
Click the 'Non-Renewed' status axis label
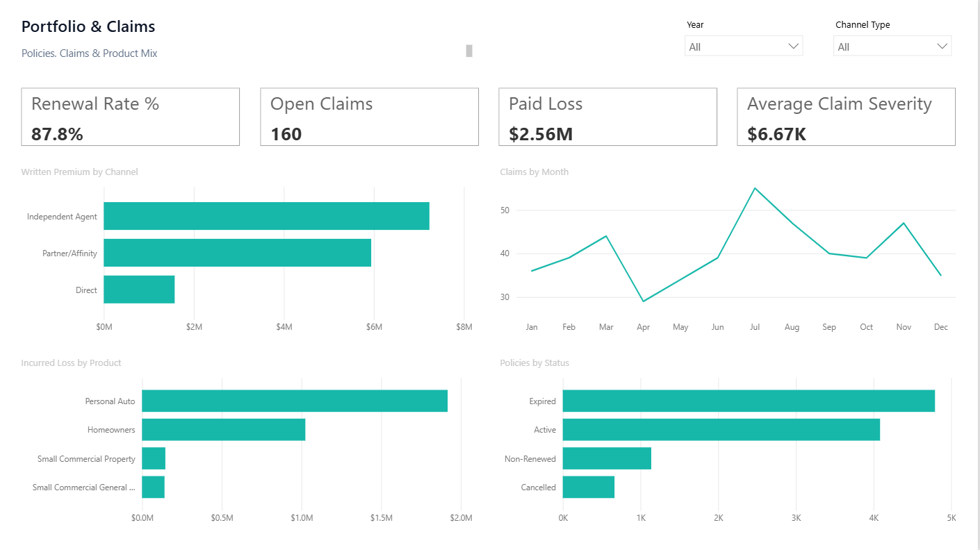pyautogui.click(x=530, y=459)
